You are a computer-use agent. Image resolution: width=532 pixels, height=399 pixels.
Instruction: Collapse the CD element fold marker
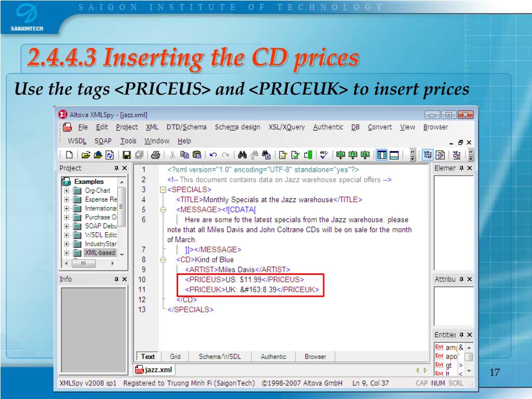[x=163, y=260]
